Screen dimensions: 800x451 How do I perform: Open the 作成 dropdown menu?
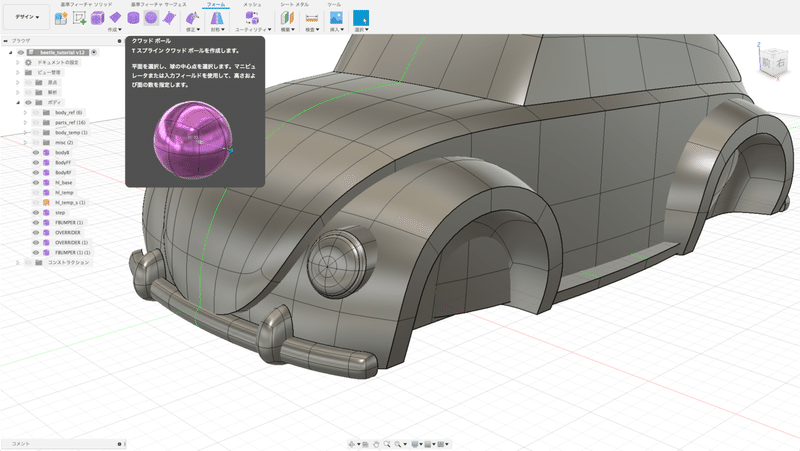click(115, 30)
